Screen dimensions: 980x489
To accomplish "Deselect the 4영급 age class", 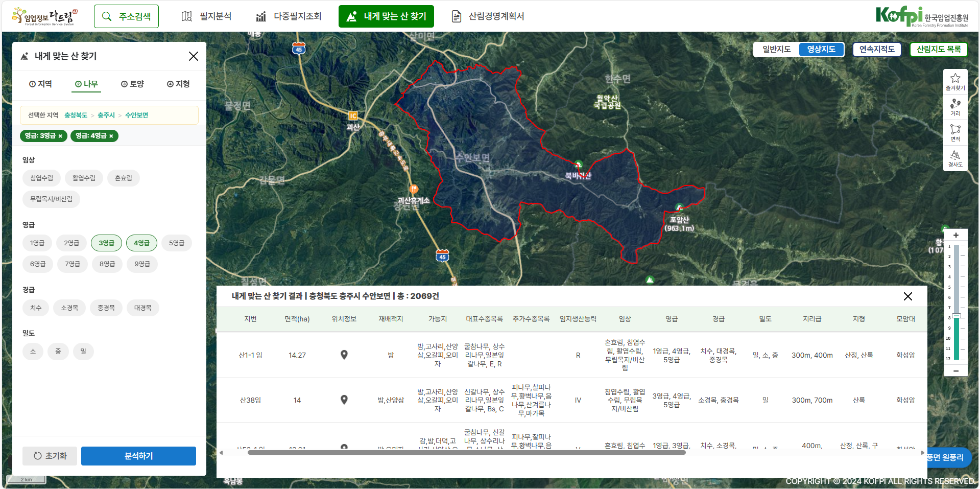I will point(141,243).
